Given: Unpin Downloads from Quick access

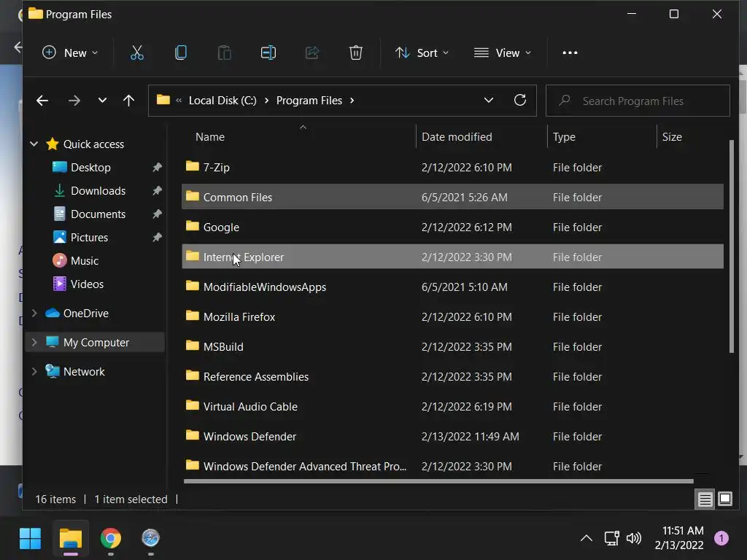Looking at the screenshot, I should [x=157, y=190].
